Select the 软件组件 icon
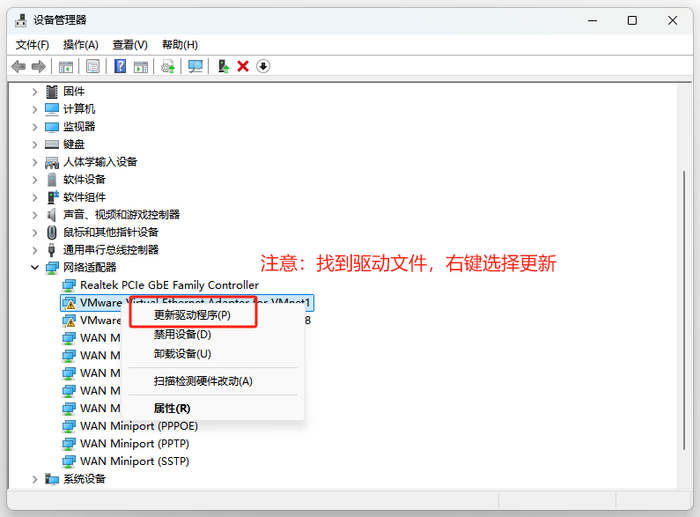 [53, 197]
